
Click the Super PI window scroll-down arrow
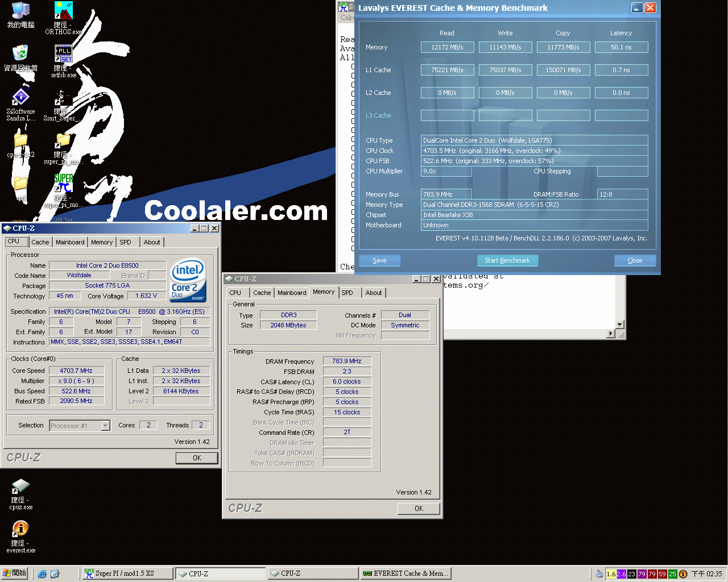[621, 324]
